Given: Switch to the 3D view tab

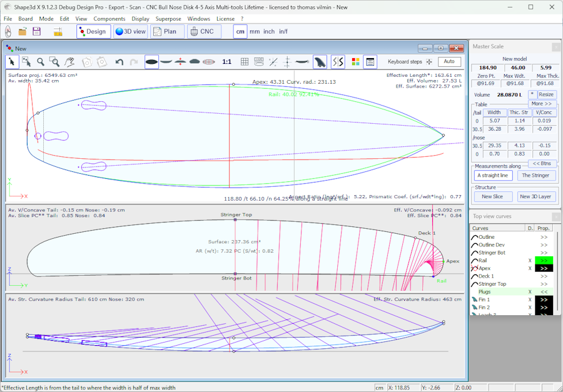Looking at the screenshot, I should pos(130,31).
